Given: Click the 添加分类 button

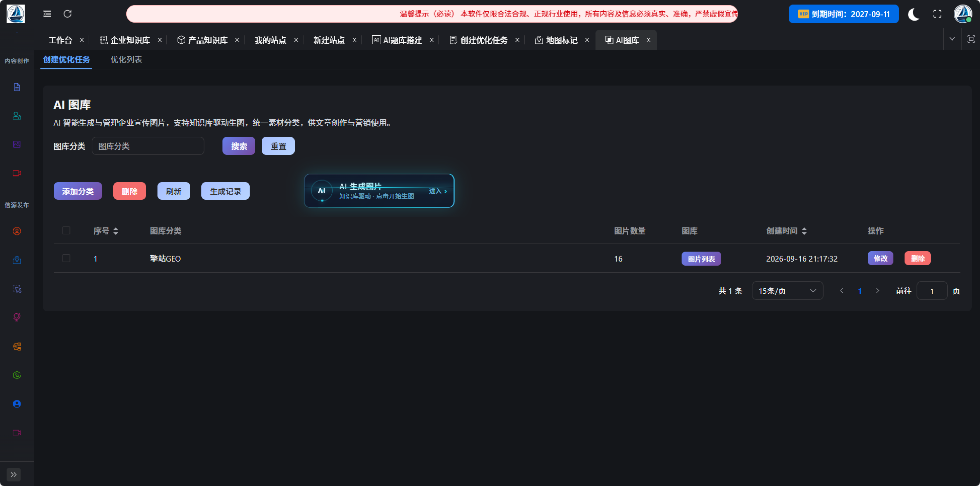Looking at the screenshot, I should tap(78, 191).
